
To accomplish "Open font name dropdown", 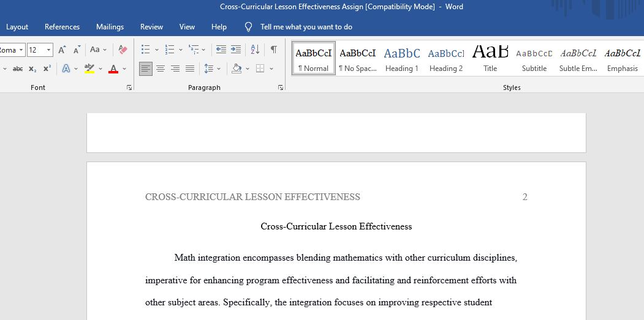I will click(x=21, y=50).
